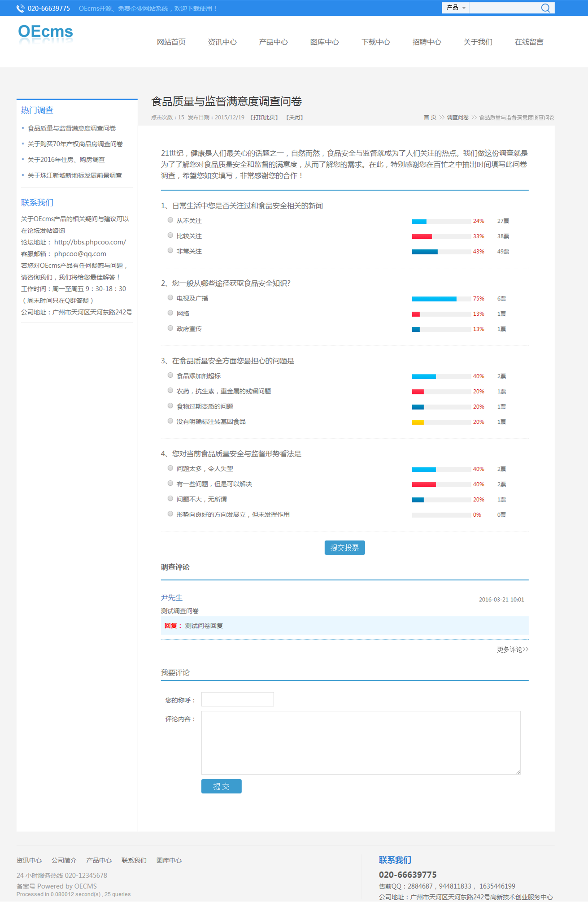Click the 关闭 link
This screenshot has width=588, height=902.
[295, 118]
